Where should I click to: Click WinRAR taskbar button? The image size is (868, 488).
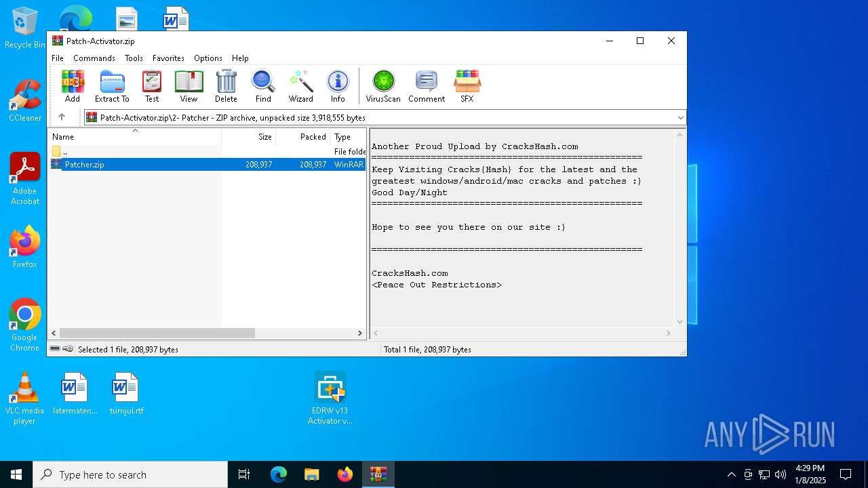pos(378,474)
